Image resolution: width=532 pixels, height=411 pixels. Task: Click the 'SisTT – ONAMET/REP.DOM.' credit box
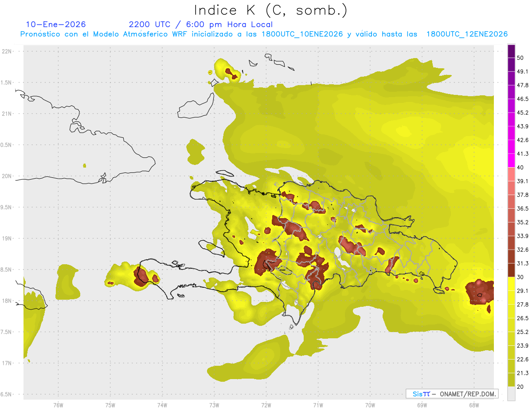click(452, 394)
